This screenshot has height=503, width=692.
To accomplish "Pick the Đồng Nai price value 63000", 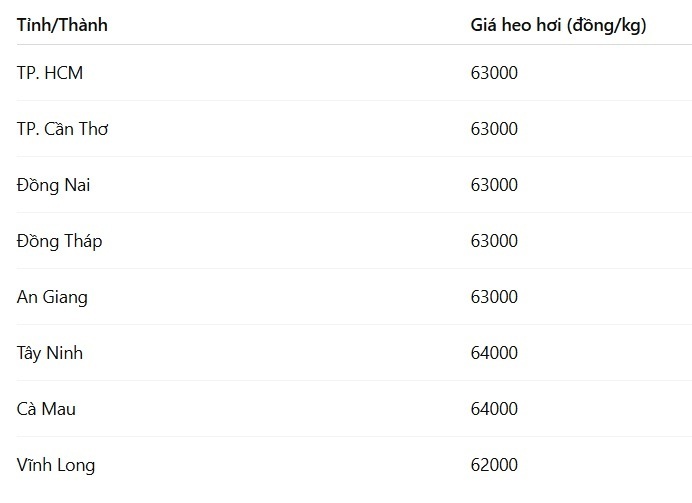I will click(x=494, y=185).
